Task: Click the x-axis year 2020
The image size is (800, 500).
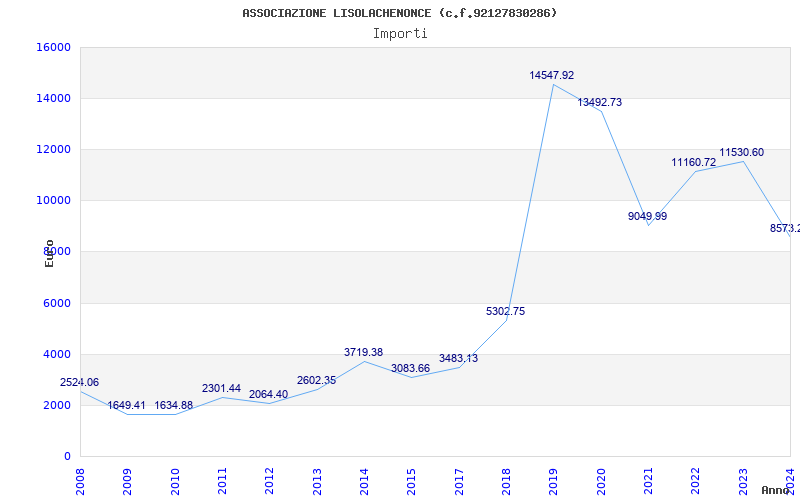Action: click(x=601, y=482)
